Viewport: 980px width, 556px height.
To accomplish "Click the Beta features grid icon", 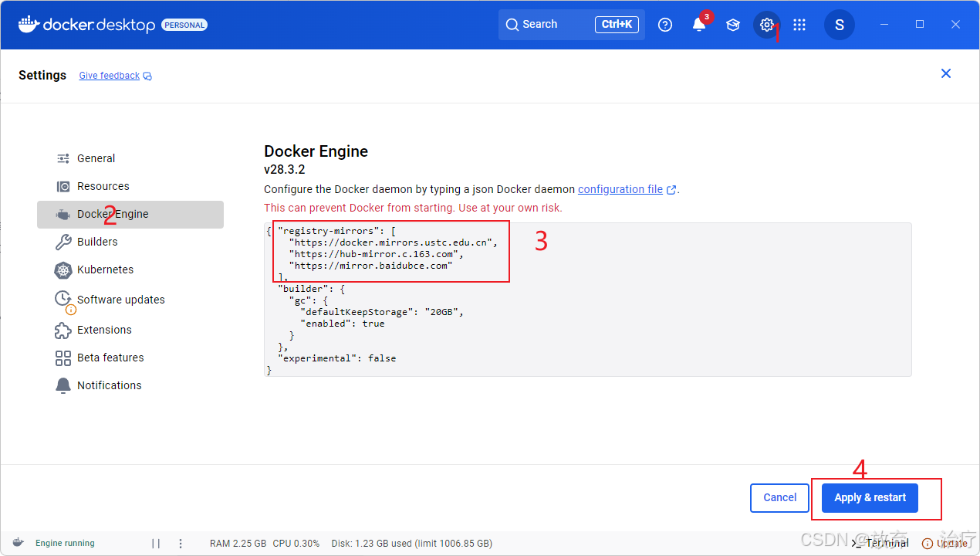I will pyautogui.click(x=63, y=358).
